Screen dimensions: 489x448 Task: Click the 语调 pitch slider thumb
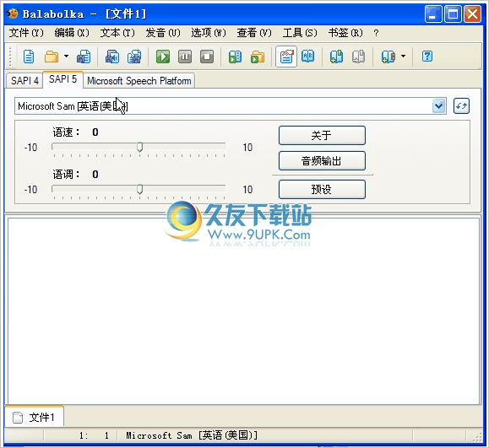click(139, 189)
